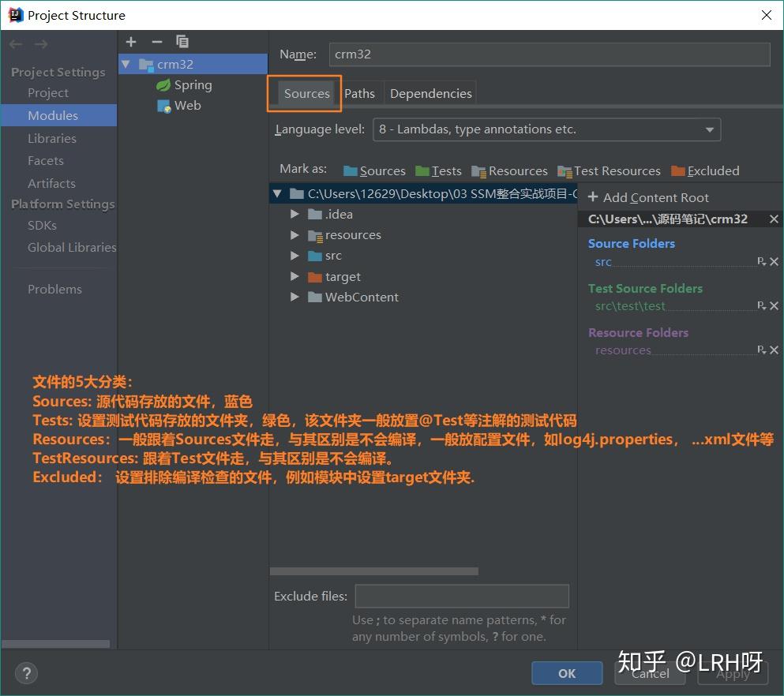Click the Remove module minus icon
Screen dimensions: 784x696
(155, 42)
